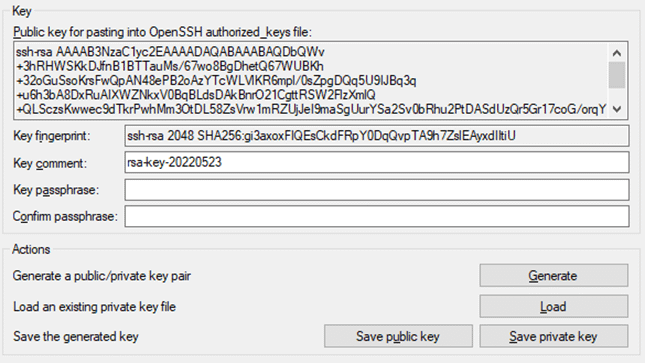This screenshot has width=645, height=363.
Task: Click the scrollbar track below the thumb
Action: 617,94
